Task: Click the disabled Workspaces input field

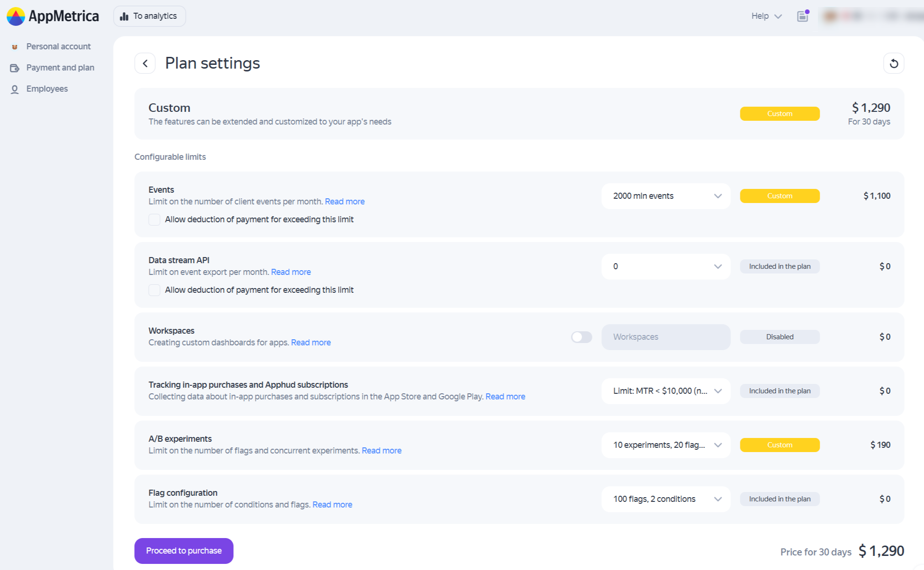Action: point(665,337)
